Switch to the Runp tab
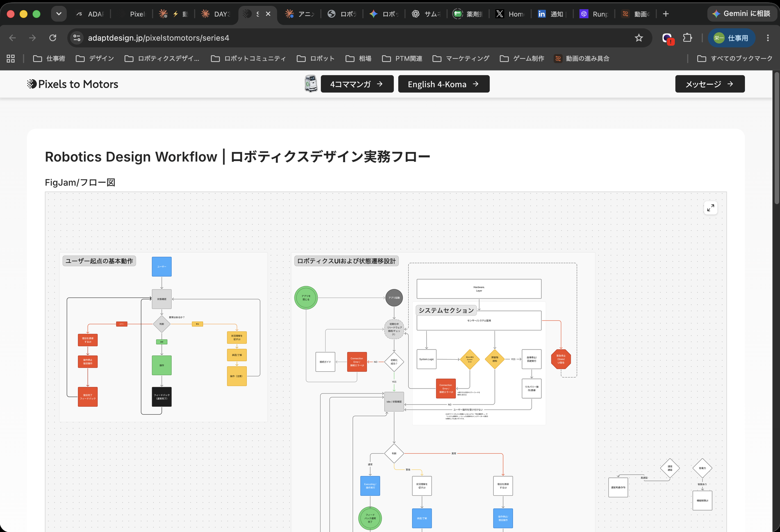780x532 pixels. tap(594, 14)
